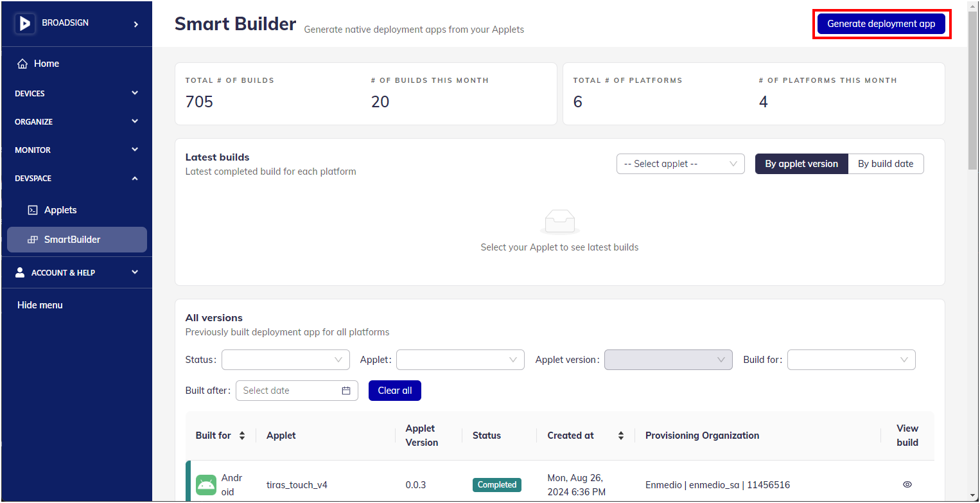Expand the Broadsign organization arrow
980x503 pixels.
click(136, 24)
